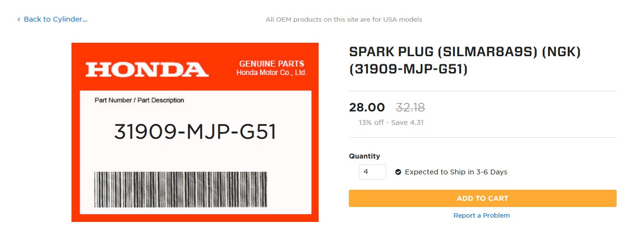This screenshot has height=232, width=644.
Task: Click the orange border of the product image
Action: coord(75,144)
